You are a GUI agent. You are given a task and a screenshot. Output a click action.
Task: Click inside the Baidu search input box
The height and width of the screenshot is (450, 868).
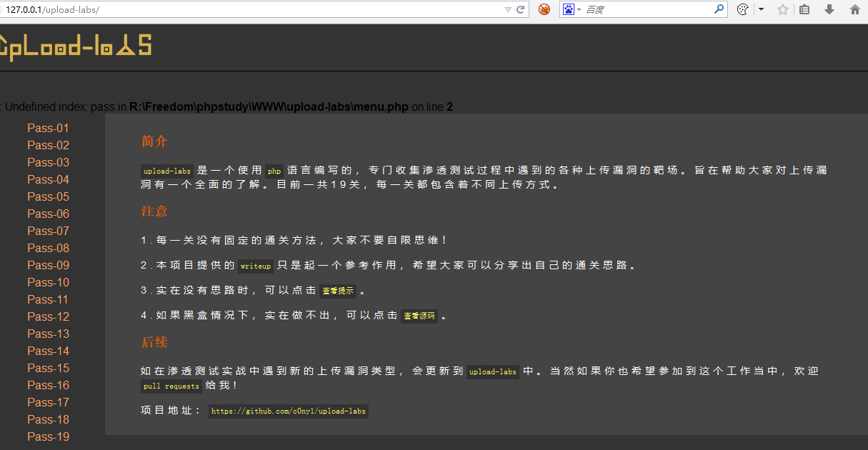pyautogui.click(x=643, y=9)
